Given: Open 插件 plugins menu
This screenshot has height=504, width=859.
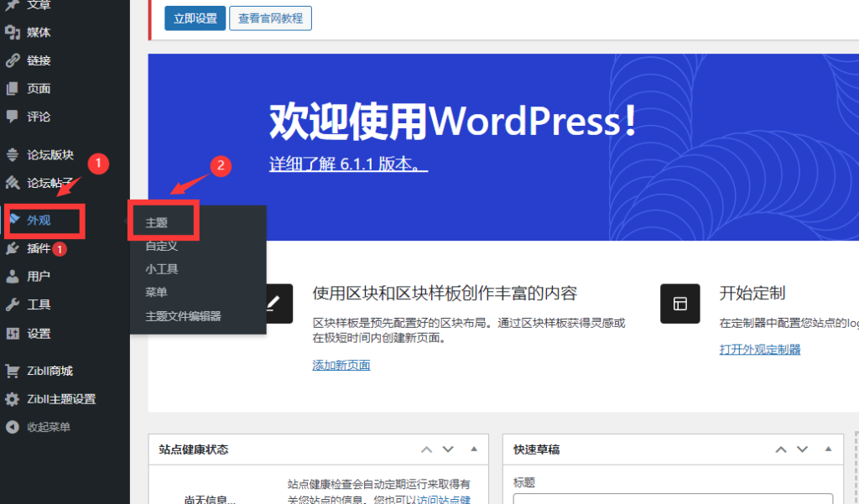Looking at the screenshot, I should pos(39,249).
